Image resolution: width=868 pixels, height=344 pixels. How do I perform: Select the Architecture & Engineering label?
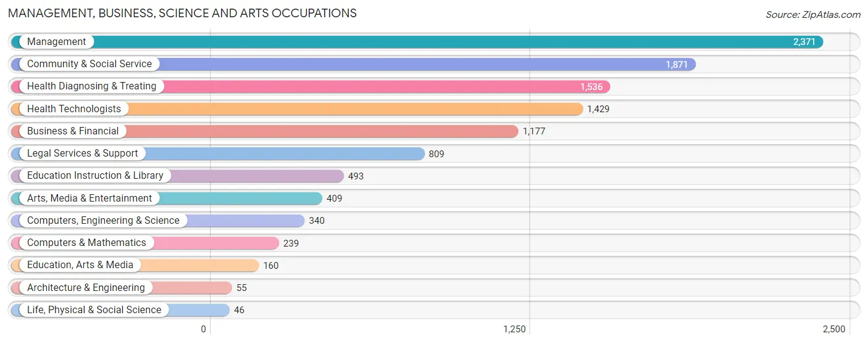click(86, 288)
